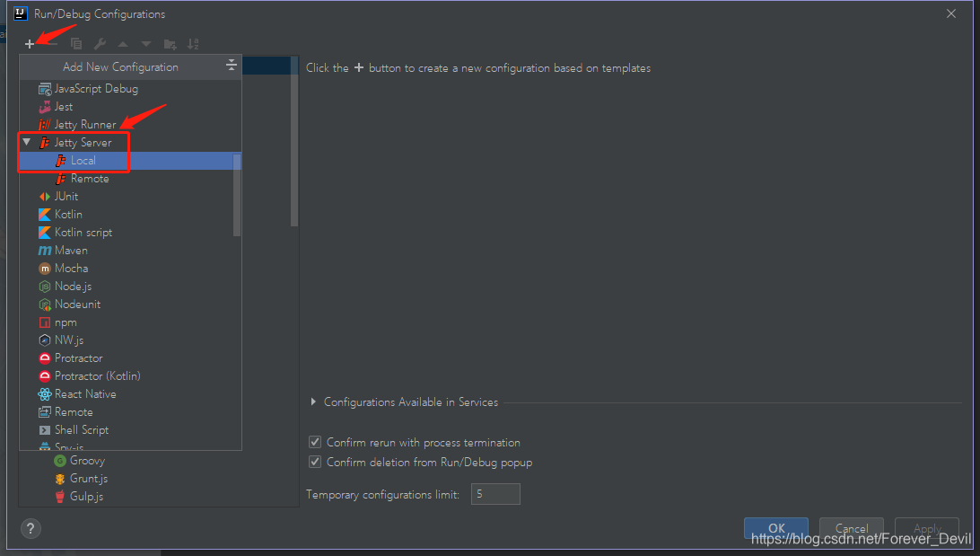Click the Create New Folder icon
Viewport: 980px width, 556px height.
170,44
